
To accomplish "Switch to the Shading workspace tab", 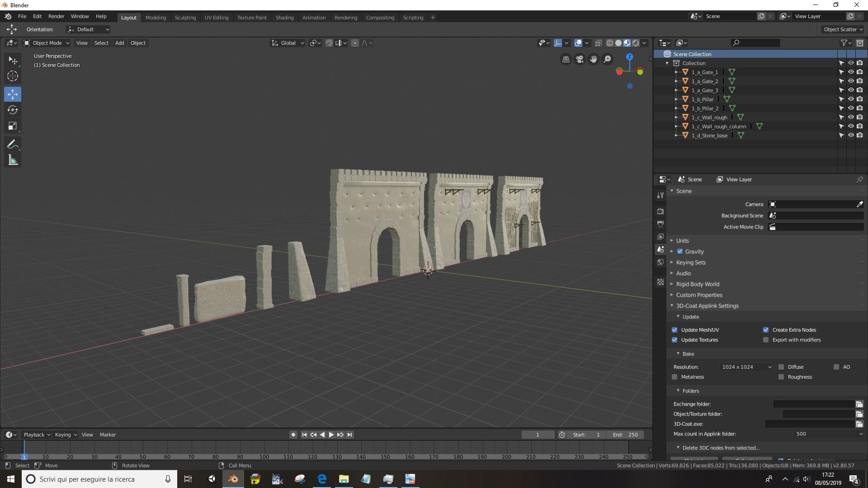I will (x=284, y=18).
